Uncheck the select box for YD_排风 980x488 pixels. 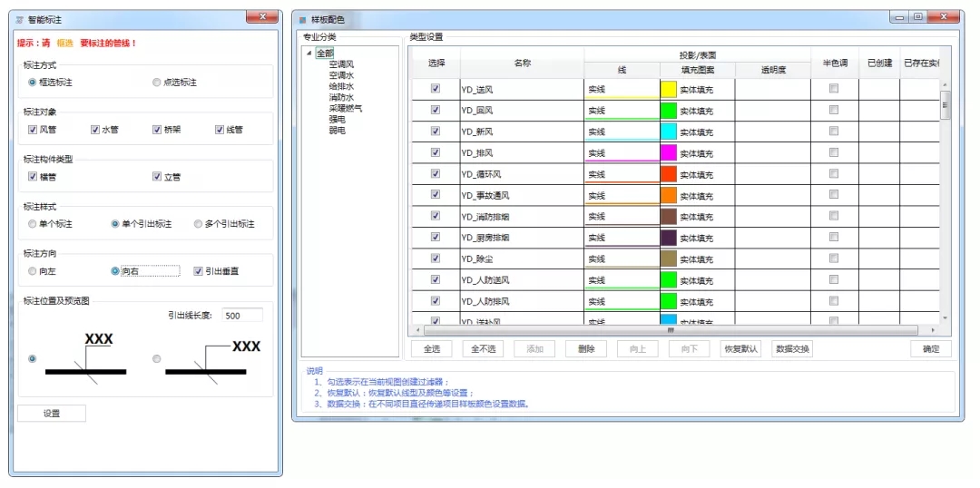[436, 152]
